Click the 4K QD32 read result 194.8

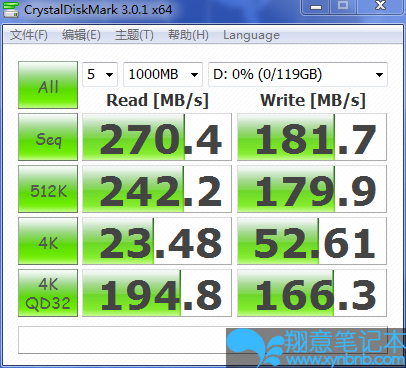pos(157,293)
